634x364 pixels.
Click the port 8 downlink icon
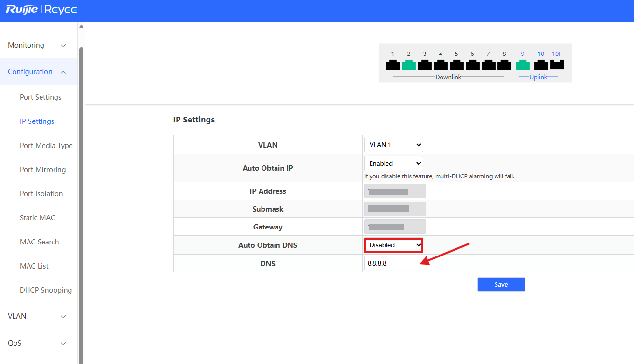[x=504, y=64]
